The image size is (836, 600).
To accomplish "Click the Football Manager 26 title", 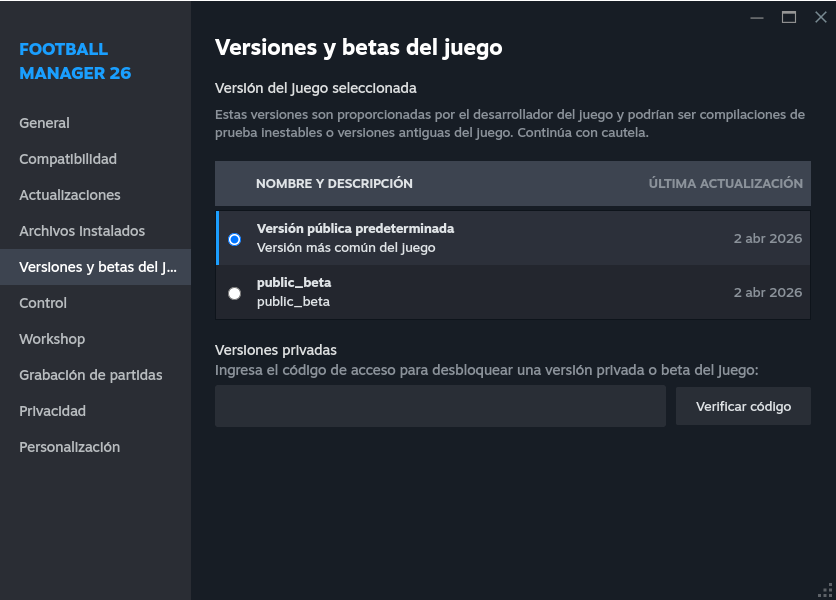I will [75, 61].
